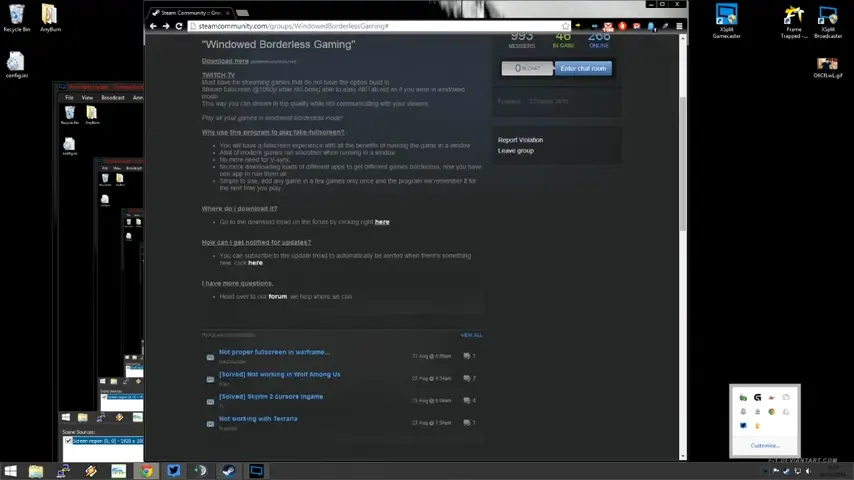
Task: Open the Frame Trapped desktop shortcut
Action: (x=794, y=22)
